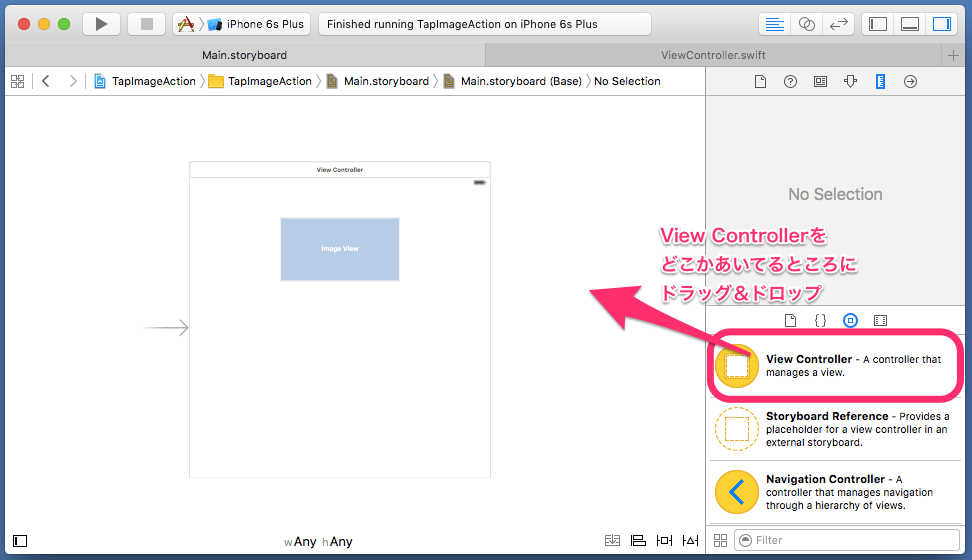This screenshot has height=560, width=972.
Task: Stop the running task
Action: tap(146, 24)
